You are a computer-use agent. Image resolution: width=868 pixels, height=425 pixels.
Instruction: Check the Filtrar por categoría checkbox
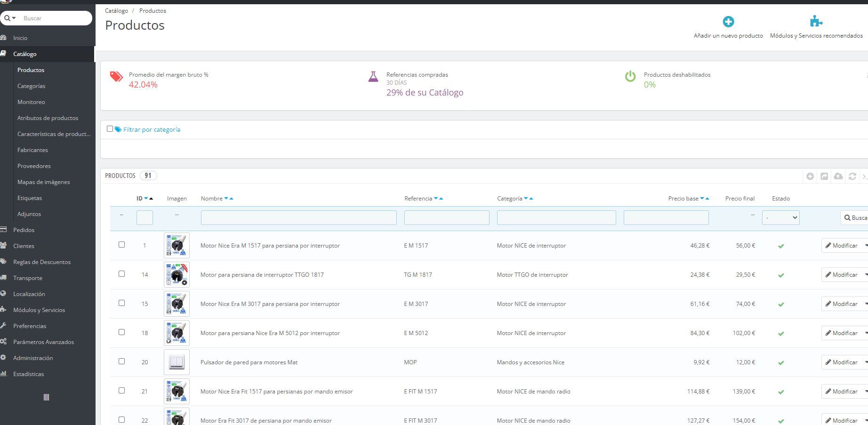(x=110, y=129)
